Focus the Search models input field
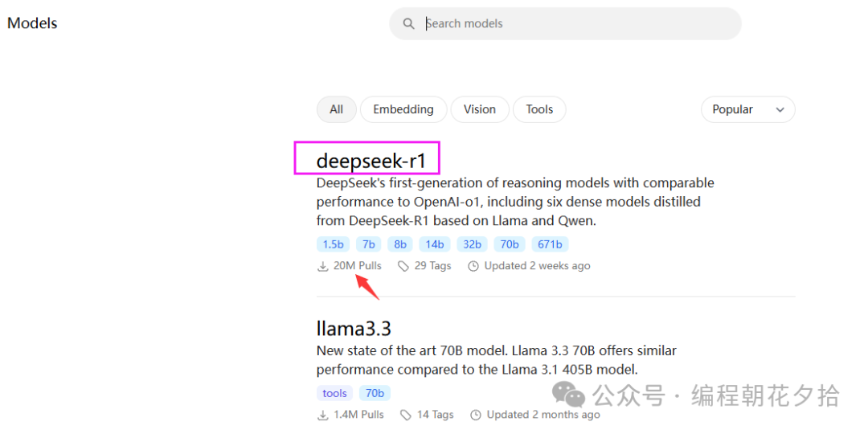 (565, 24)
